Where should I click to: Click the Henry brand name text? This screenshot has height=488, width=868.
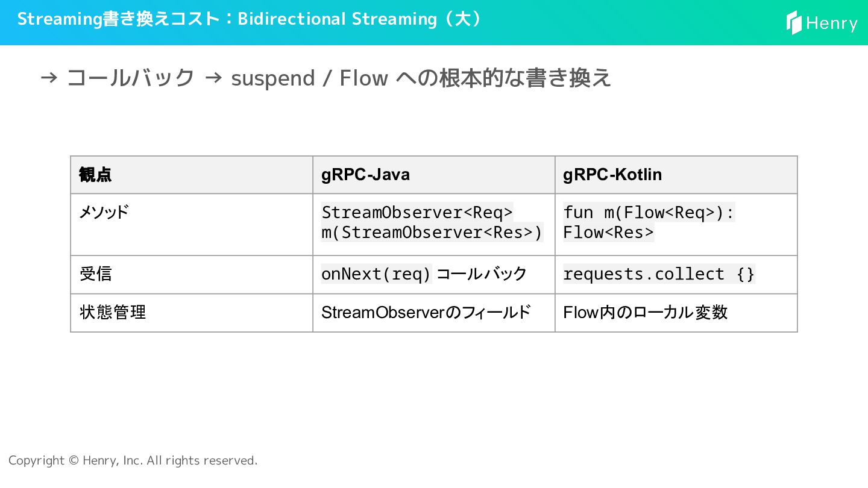(831, 23)
